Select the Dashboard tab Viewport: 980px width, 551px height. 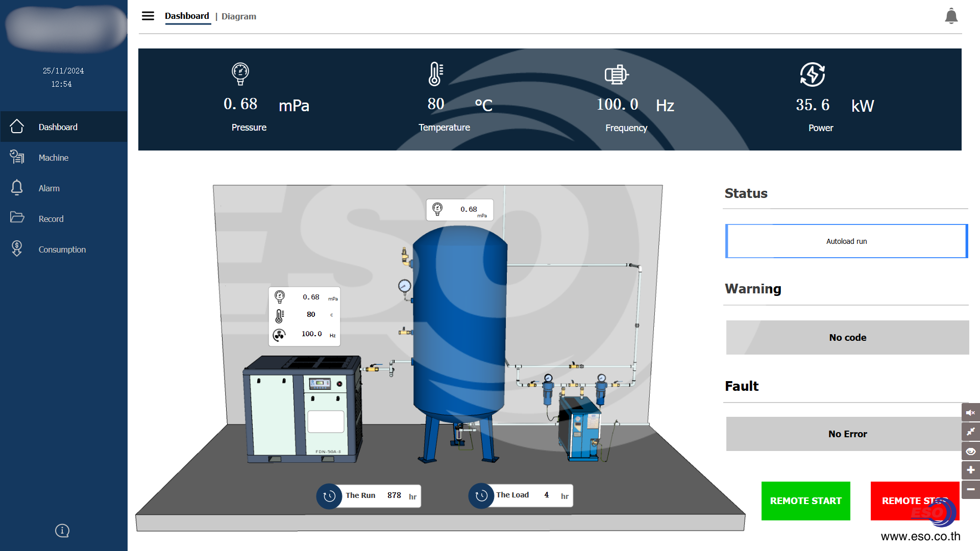(187, 16)
